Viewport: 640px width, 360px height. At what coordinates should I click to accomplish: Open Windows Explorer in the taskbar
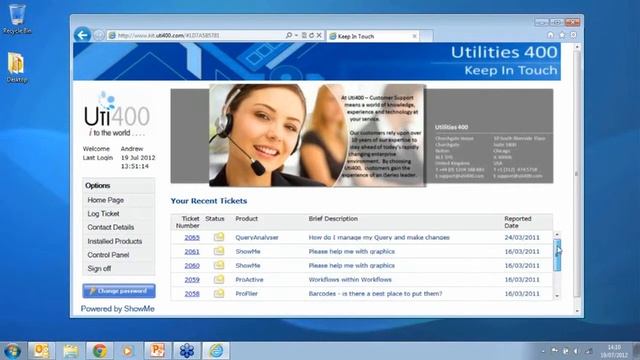71,351
